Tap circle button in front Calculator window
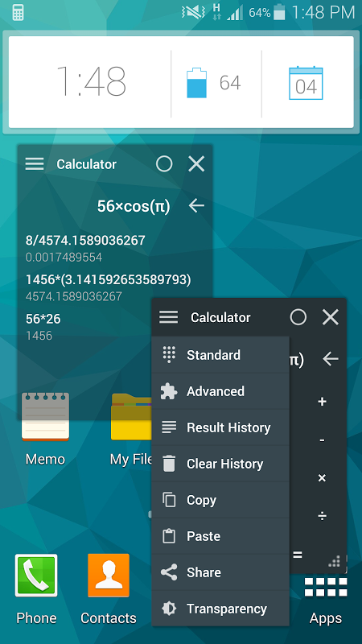The image size is (362, 644). coord(298,317)
